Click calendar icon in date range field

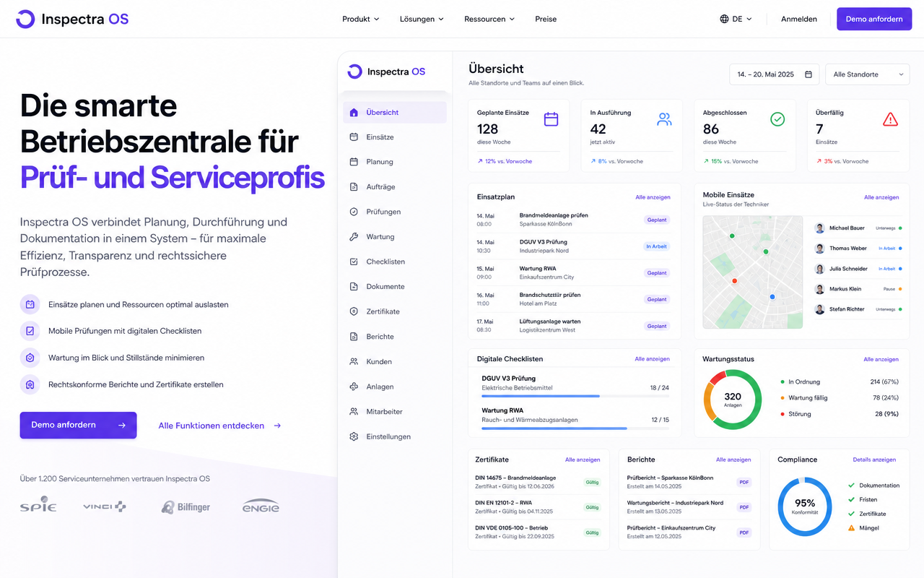(808, 74)
